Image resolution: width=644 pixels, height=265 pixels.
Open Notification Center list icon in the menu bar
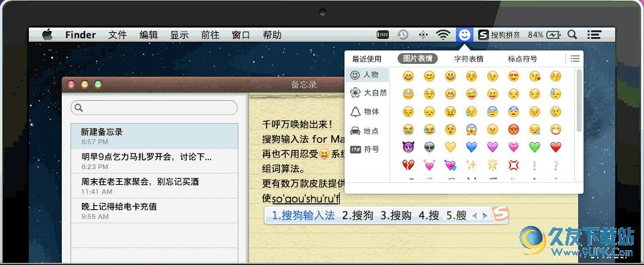tap(594, 34)
